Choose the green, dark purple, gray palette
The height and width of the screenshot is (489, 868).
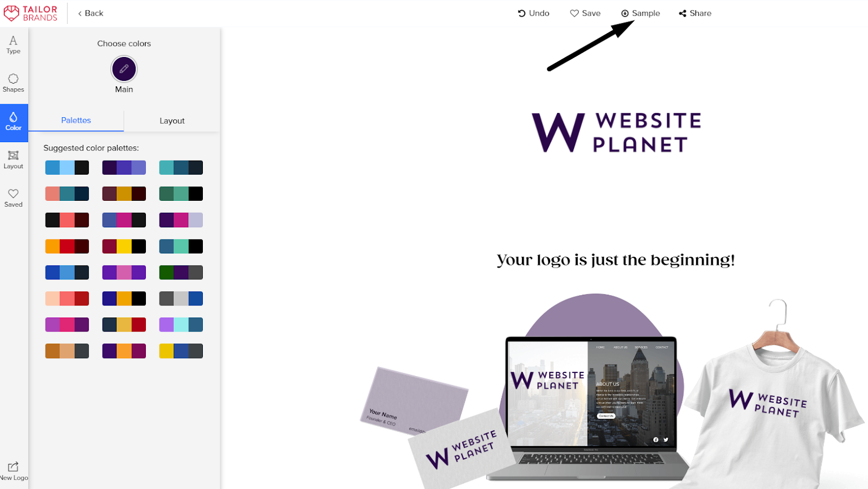[x=181, y=272]
